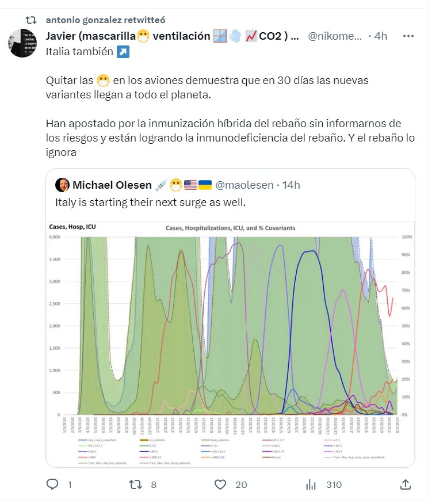The height and width of the screenshot is (504, 428).
Task: Click the "Italy is starting their next surge" text
Action: [150, 203]
